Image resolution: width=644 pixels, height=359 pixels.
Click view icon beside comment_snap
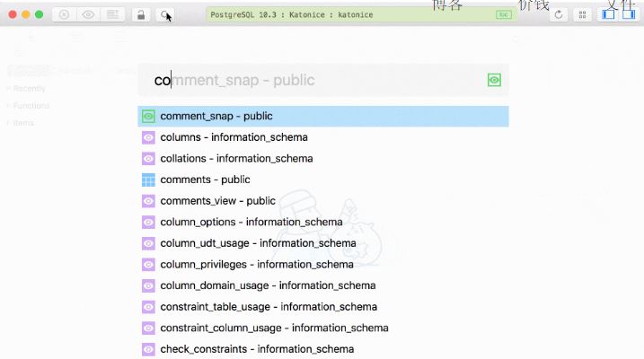pyautogui.click(x=148, y=116)
